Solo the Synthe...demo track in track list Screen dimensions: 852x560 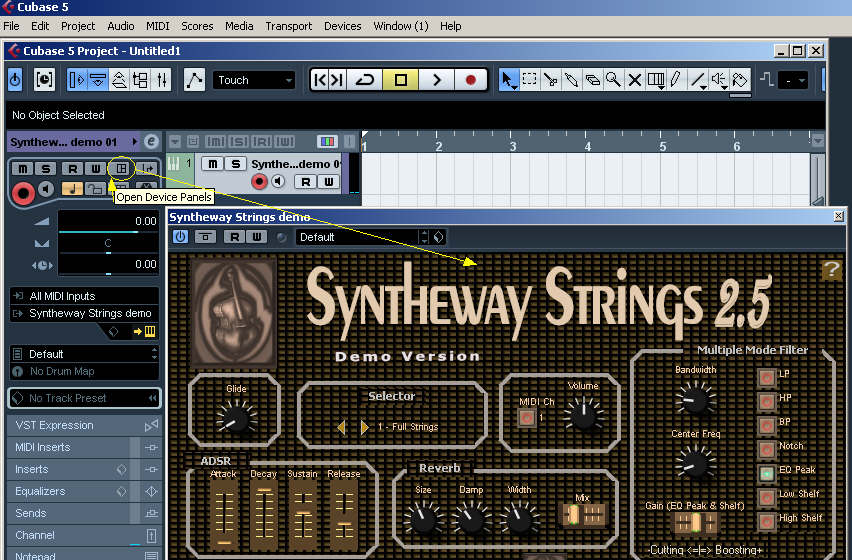[235, 163]
